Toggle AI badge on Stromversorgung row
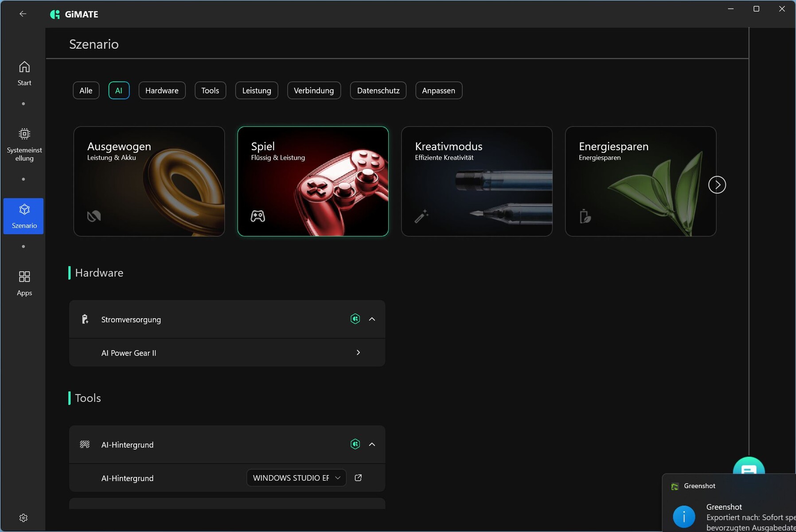Viewport: 796px width, 532px height. (x=355, y=319)
